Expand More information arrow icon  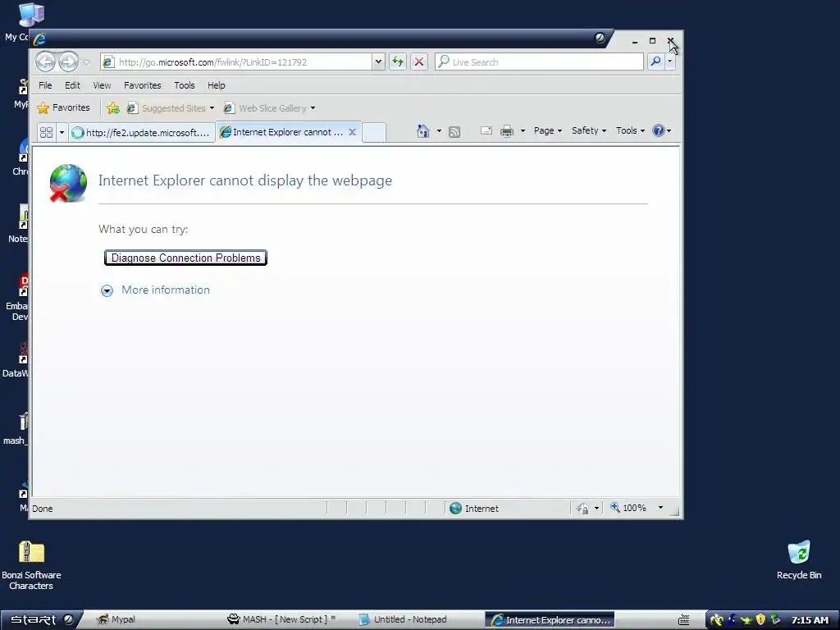click(107, 291)
